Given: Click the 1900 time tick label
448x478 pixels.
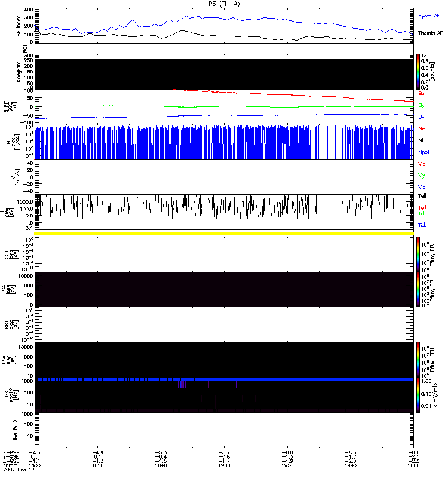Looking at the screenshot, I should tap(224, 465).
